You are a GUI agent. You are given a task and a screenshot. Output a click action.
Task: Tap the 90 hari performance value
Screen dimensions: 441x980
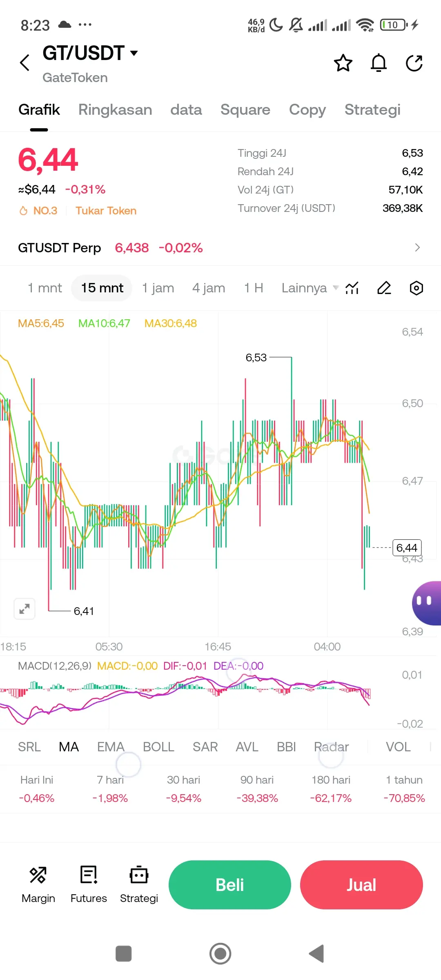point(257,798)
